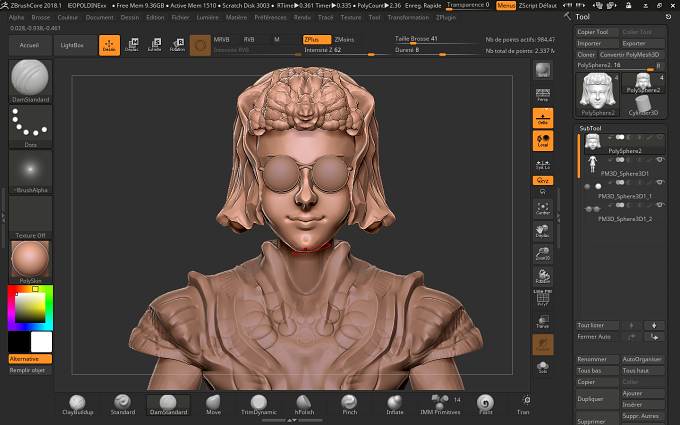
Task: Open the Préférences menu
Action: (x=270, y=17)
